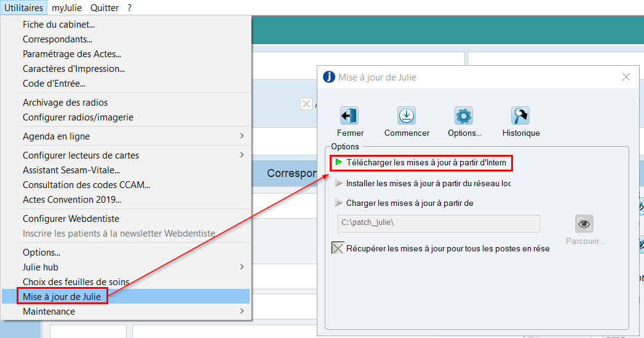Open the Historique icon

coord(520,116)
